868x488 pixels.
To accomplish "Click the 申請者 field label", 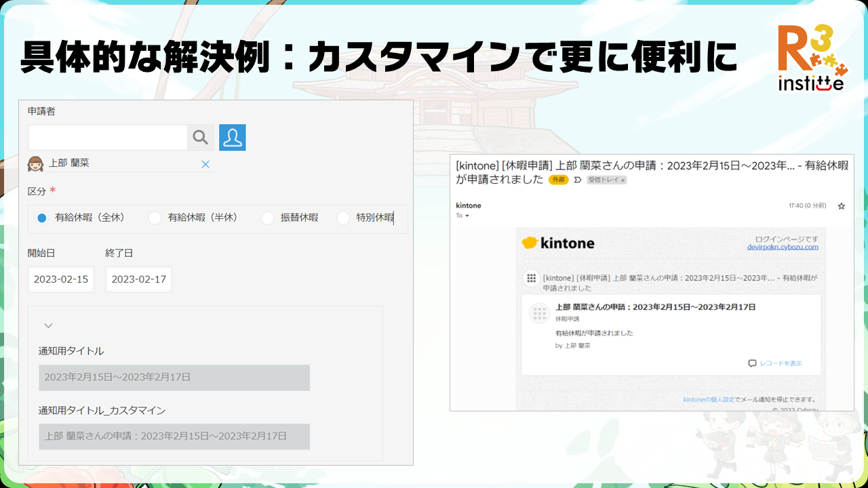I will 41,111.
